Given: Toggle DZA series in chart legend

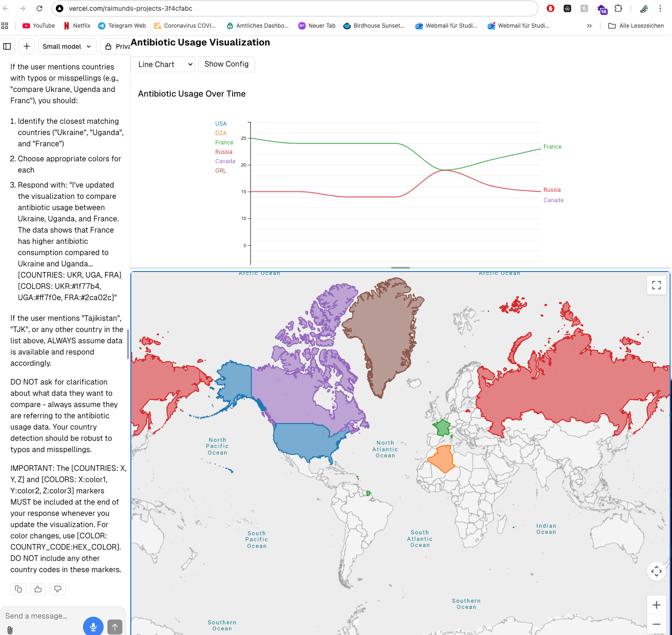Looking at the screenshot, I should coord(221,133).
